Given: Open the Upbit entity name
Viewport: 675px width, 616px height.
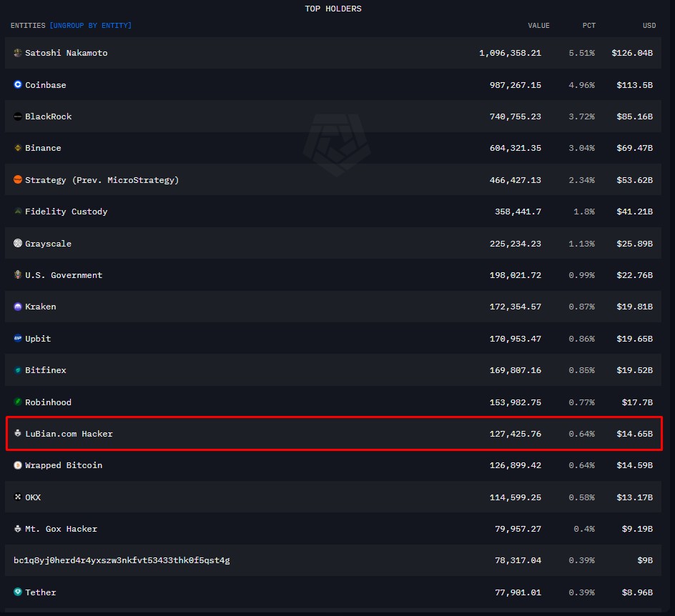Looking at the screenshot, I should tap(38, 339).
